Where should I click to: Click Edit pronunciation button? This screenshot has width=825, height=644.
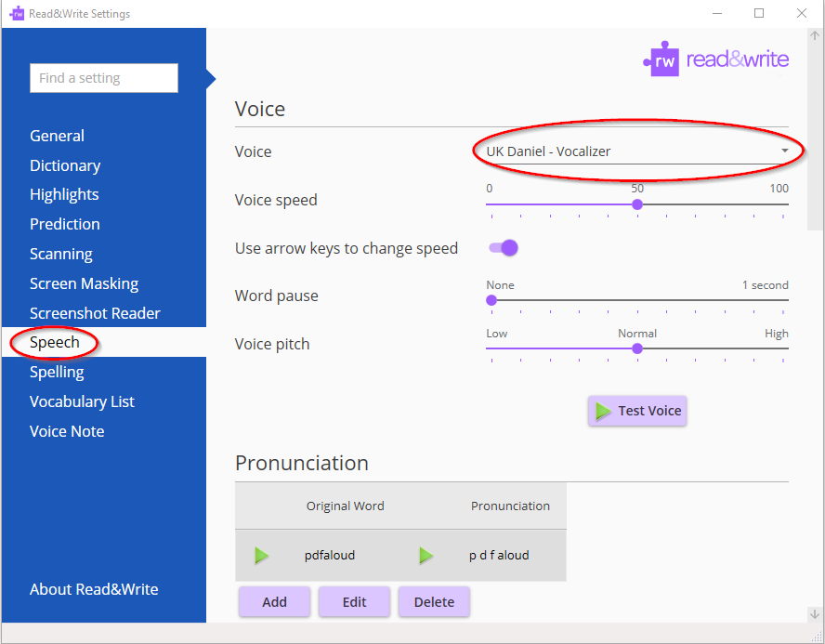pyautogui.click(x=354, y=602)
